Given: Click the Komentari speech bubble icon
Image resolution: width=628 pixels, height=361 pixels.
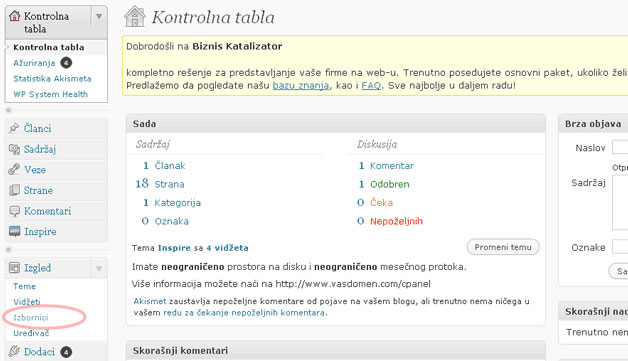Looking at the screenshot, I should 14,211.
